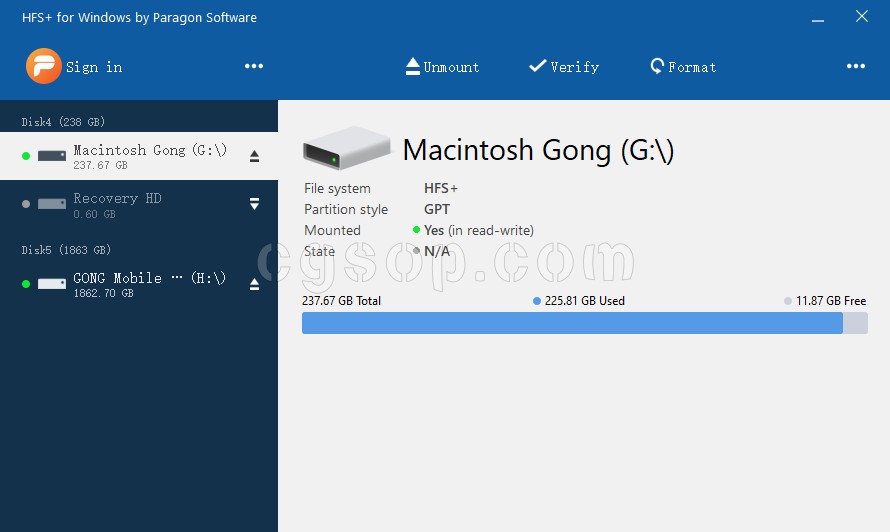Eject GONG Mobile with its eject icon

point(254,284)
